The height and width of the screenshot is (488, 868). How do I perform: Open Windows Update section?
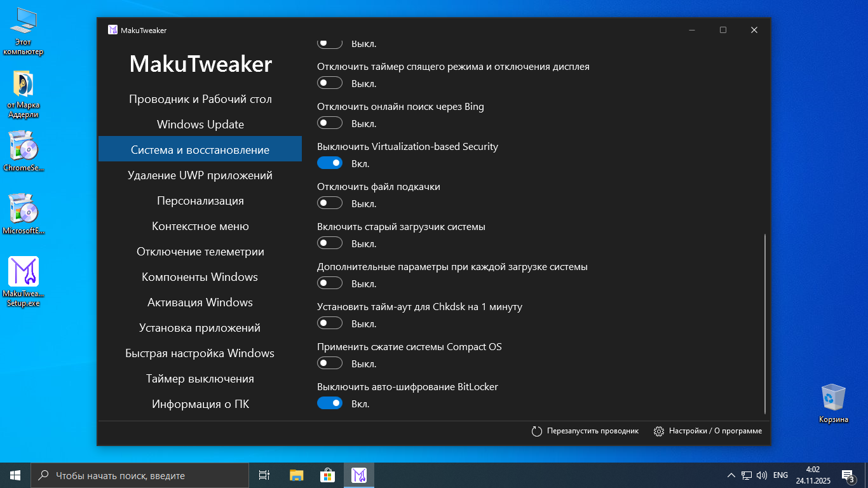click(200, 125)
